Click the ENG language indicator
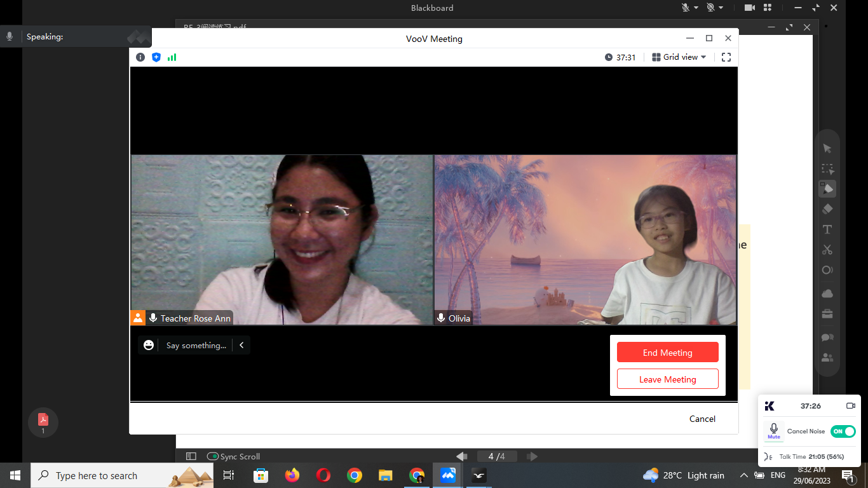Viewport: 868px width, 488px height. coord(778,475)
